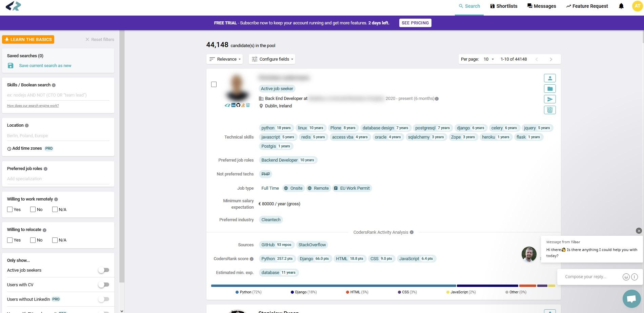View the candidate's profile via the person icon
This screenshot has height=313, width=644.
coord(550,78)
